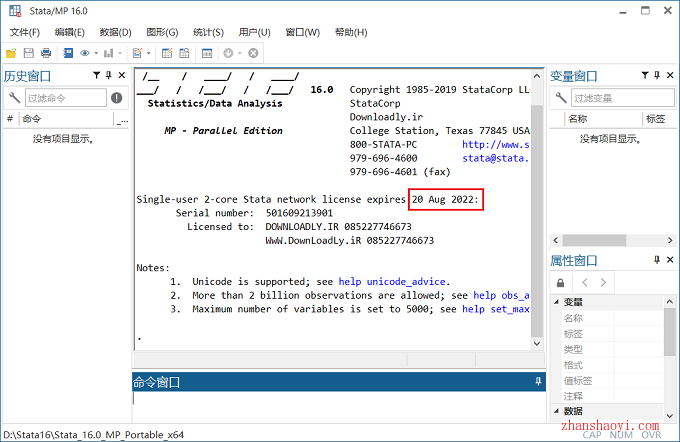Click the More down-arrow toolbar icon
The image size is (680, 442).
(x=228, y=53)
